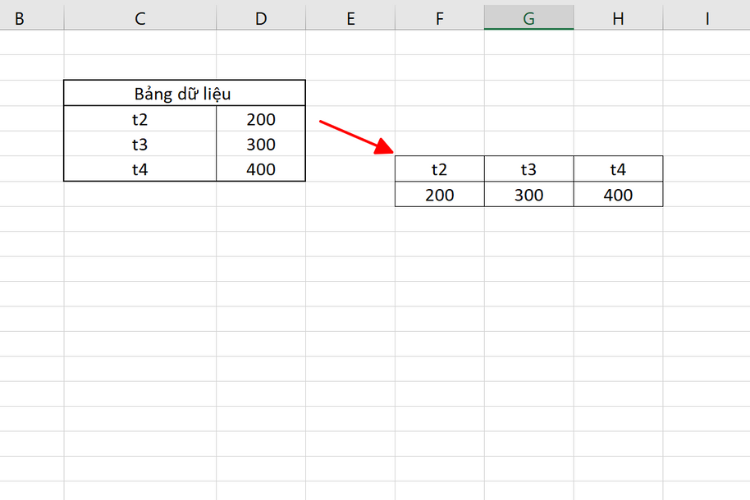Select cell '200' in column D
Viewport: 750px width, 500px height.
point(261,119)
